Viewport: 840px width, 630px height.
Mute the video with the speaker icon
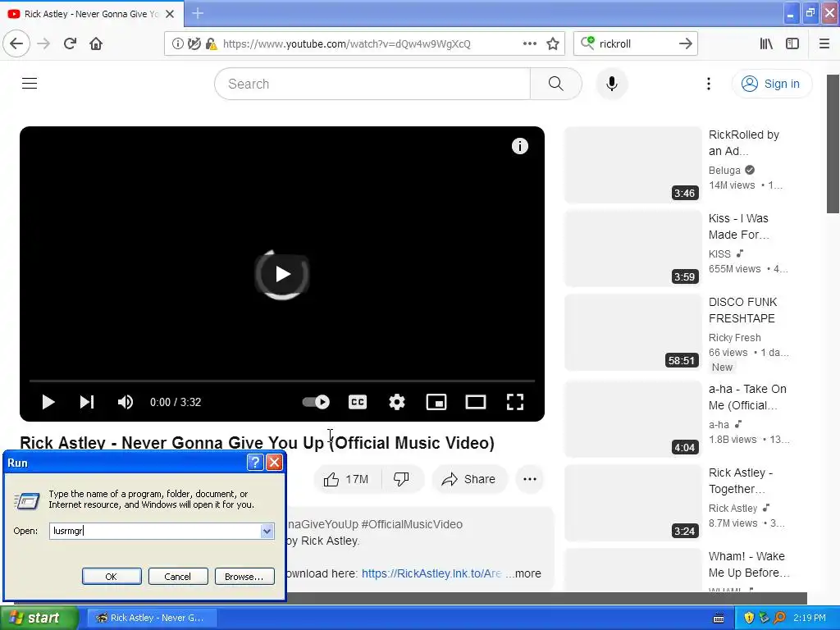click(126, 402)
